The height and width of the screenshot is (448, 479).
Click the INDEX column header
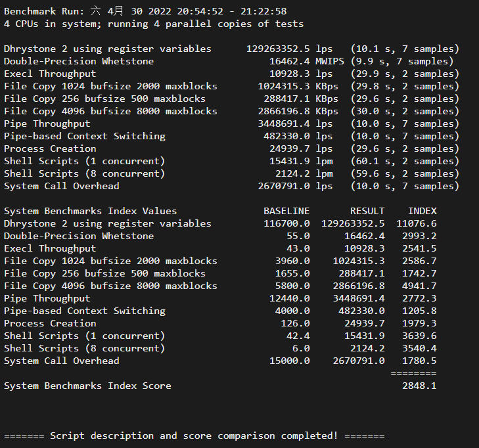point(422,211)
